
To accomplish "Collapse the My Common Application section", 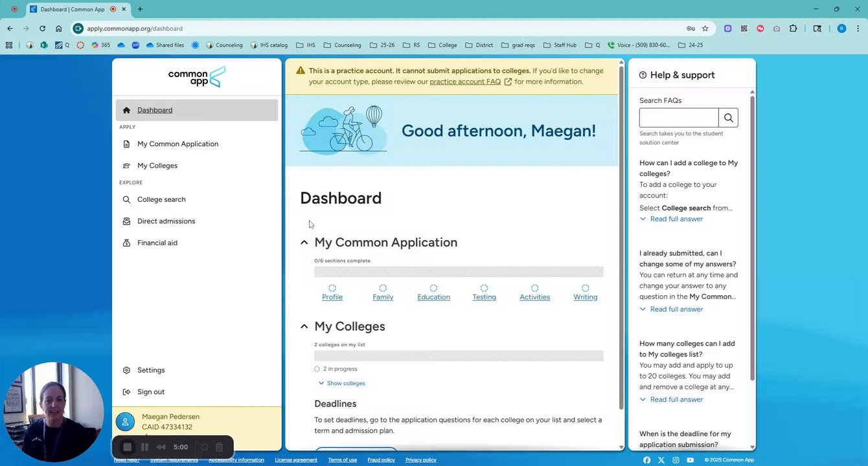I will [304, 242].
